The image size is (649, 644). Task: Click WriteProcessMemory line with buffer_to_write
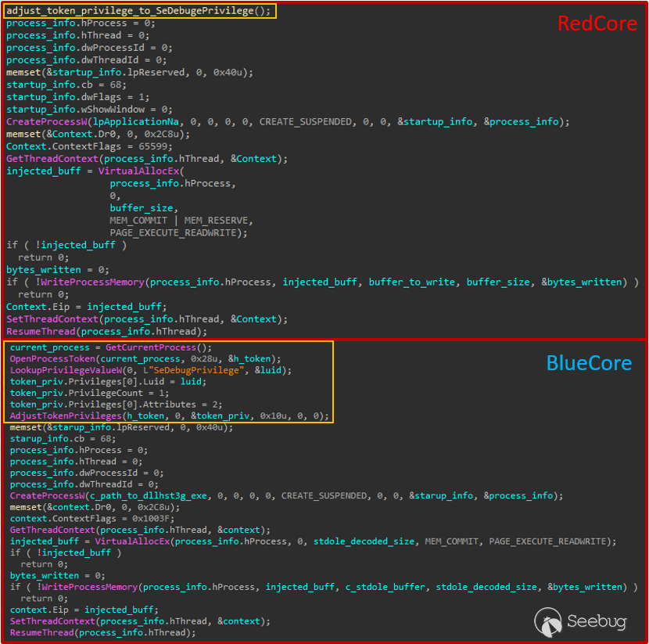click(x=322, y=282)
